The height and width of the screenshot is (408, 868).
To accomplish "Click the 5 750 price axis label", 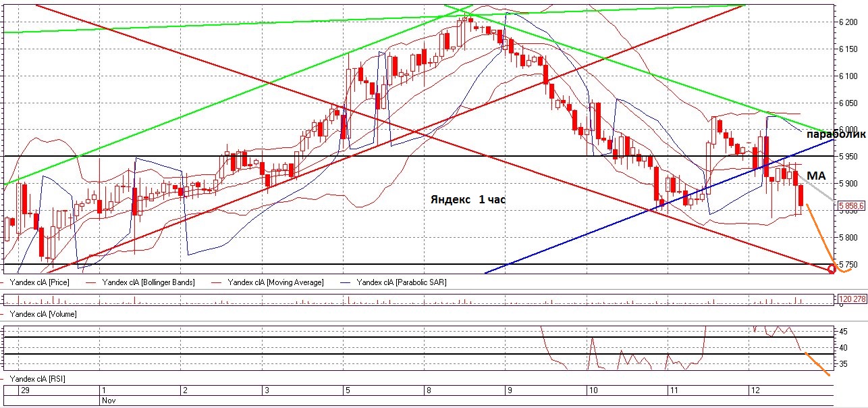I will 848,264.
